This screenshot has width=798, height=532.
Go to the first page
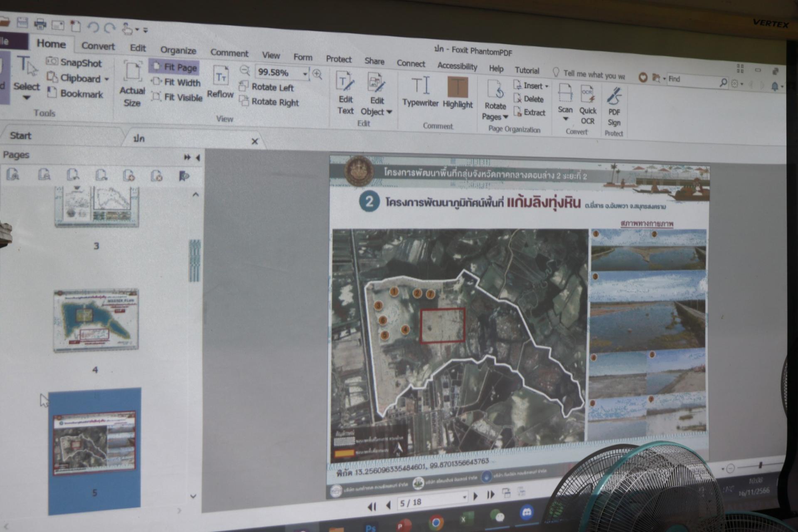click(x=372, y=506)
